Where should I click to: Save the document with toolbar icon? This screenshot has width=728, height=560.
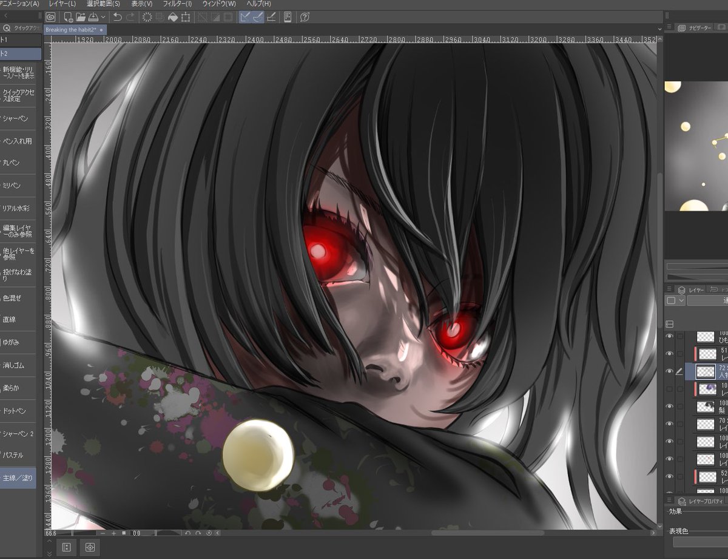pyautogui.click(x=93, y=17)
